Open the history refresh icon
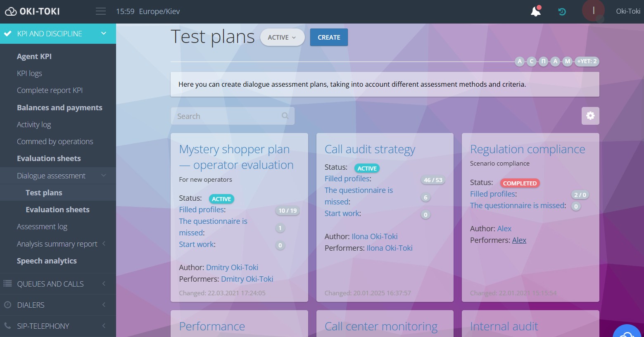The image size is (644, 337). [562, 12]
